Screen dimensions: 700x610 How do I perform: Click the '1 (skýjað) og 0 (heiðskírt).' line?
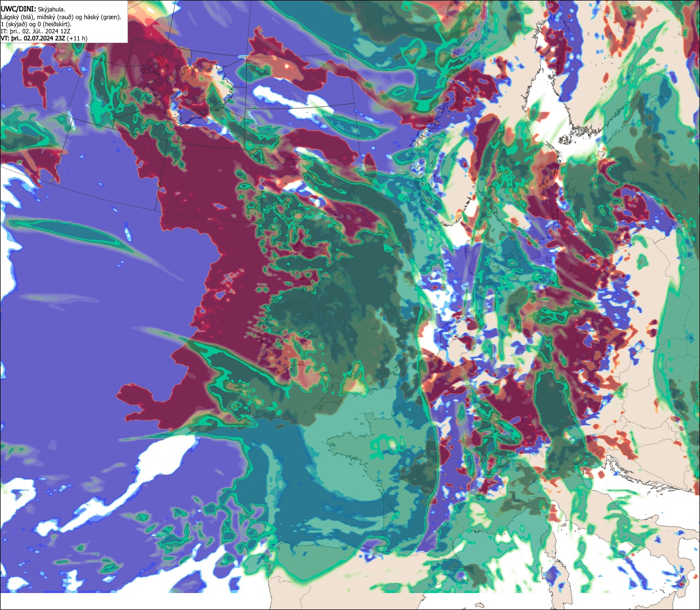[x=36, y=24]
